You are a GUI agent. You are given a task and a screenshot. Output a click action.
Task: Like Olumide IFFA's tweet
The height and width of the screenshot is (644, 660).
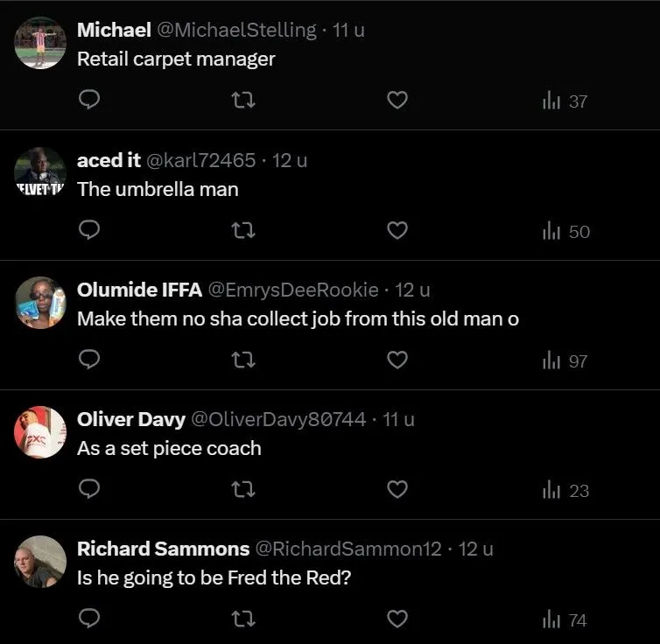pyautogui.click(x=397, y=360)
